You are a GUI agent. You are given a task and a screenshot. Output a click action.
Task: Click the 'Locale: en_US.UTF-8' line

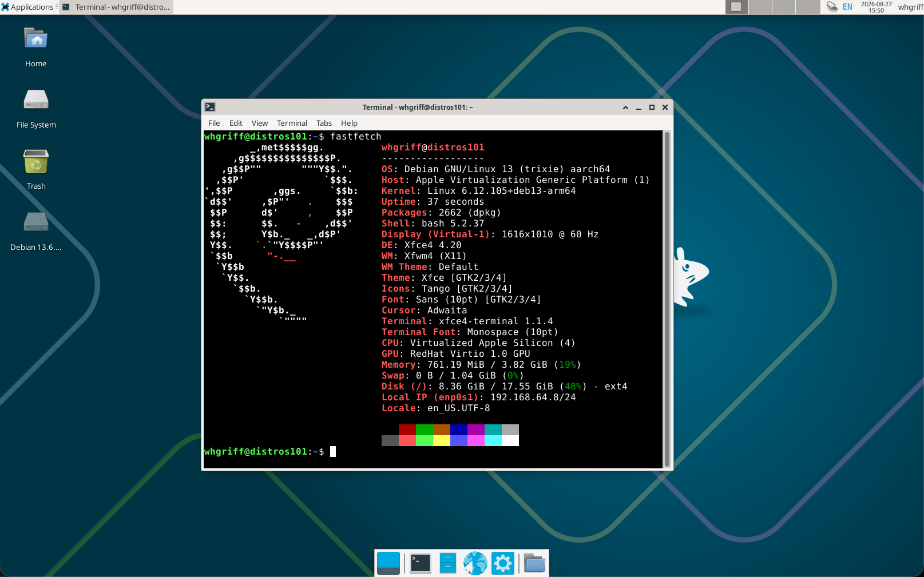tap(436, 408)
